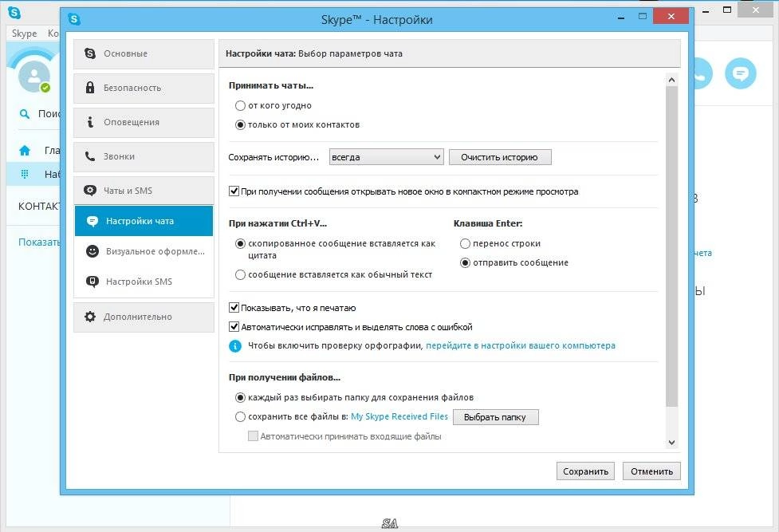Viewport: 779px width, 532px height.
Task: Minimize the Skype settings dialog
Action: tap(620, 17)
